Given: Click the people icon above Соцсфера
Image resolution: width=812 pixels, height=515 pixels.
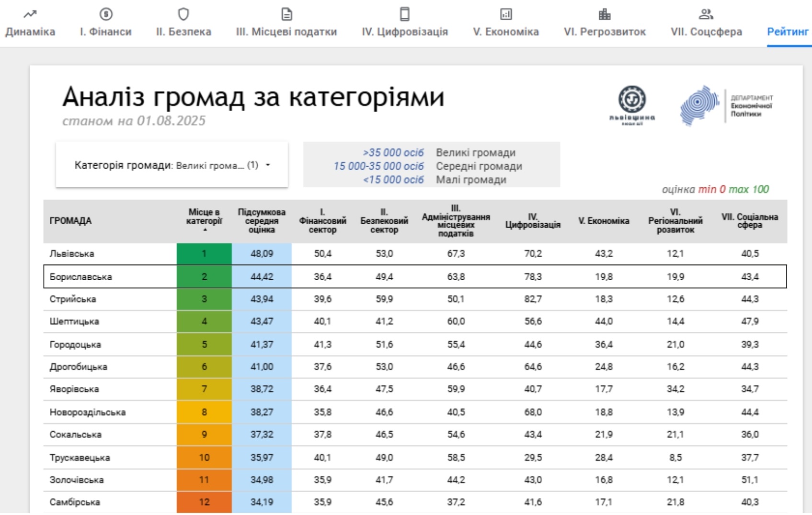Looking at the screenshot, I should [706, 14].
